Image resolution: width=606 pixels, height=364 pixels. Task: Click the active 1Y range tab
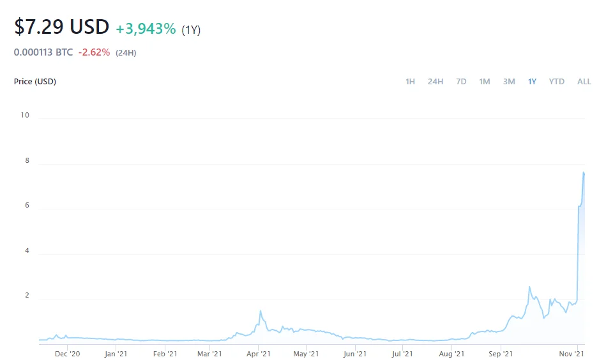pyautogui.click(x=532, y=82)
